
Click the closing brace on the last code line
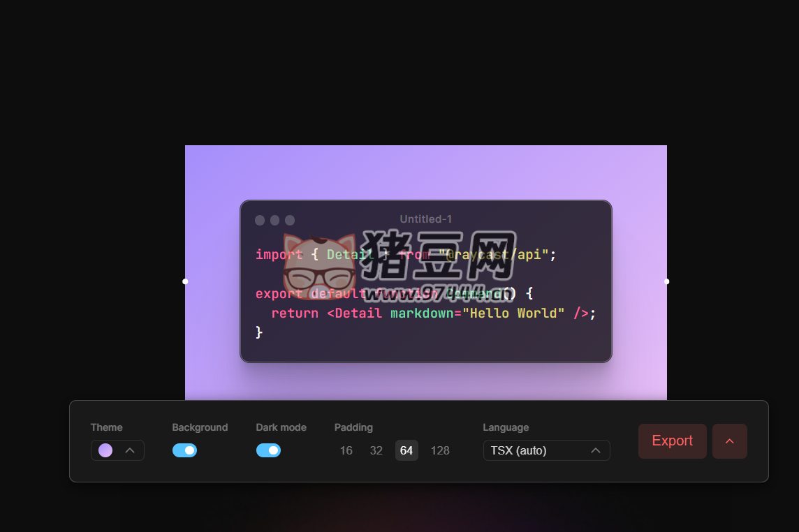tap(259, 332)
